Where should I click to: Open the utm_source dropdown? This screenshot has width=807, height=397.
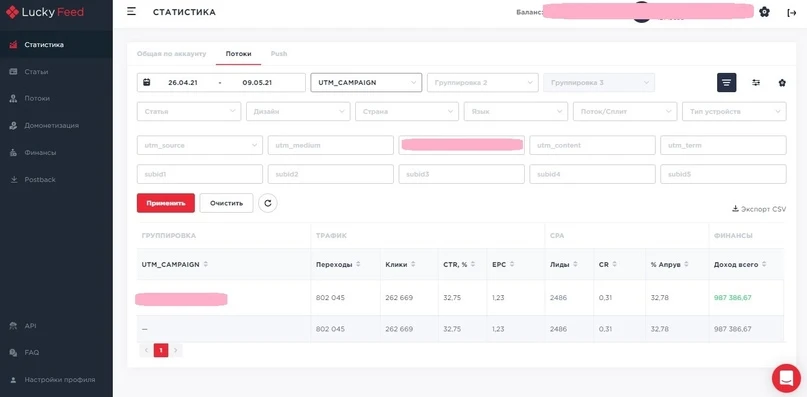click(x=200, y=145)
